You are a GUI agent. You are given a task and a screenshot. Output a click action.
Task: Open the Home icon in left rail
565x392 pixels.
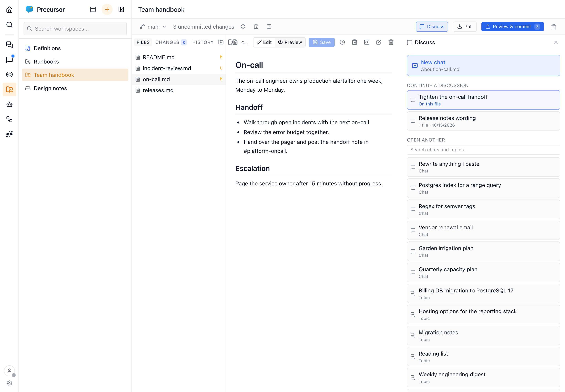[9, 10]
